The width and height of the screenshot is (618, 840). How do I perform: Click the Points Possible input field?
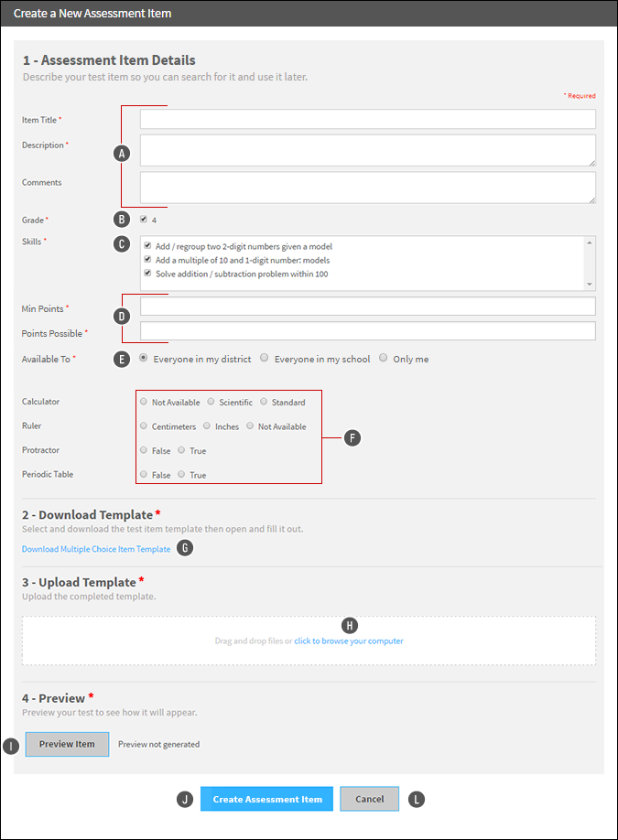coord(368,331)
